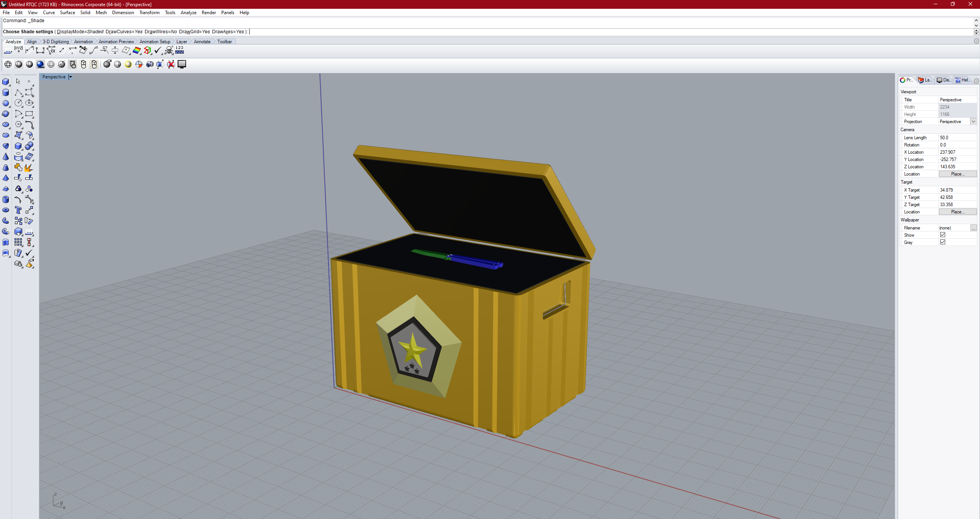
Task: Disable the Gray wallpaper checkbox
Action: click(942, 242)
